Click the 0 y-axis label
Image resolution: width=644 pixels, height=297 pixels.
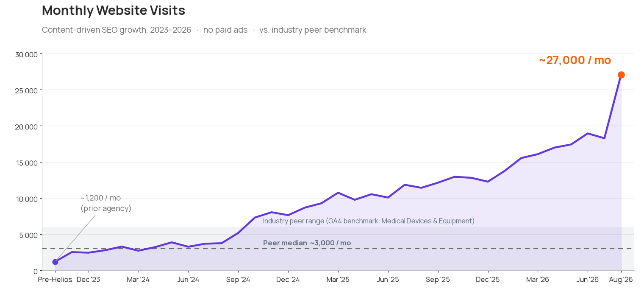coord(36,271)
